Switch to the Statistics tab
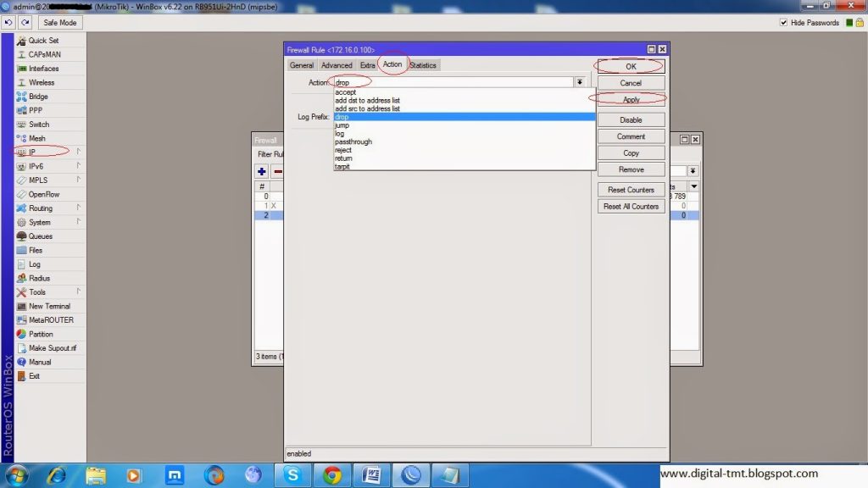The height and width of the screenshot is (488, 868). 423,65
